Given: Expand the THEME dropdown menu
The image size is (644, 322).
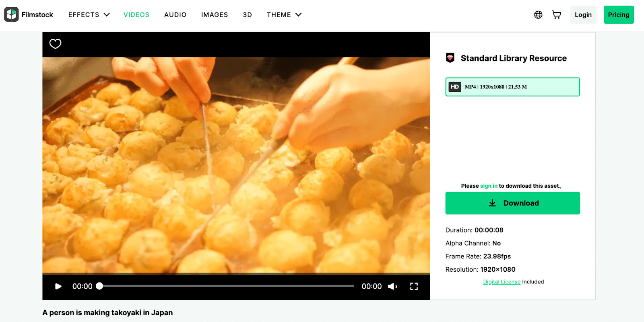Looking at the screenshot, I should pos(284,15).
